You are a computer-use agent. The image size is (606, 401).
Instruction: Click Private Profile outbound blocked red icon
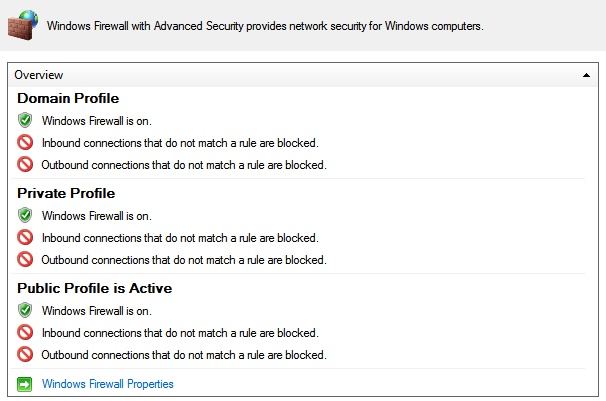pos(25,260)
